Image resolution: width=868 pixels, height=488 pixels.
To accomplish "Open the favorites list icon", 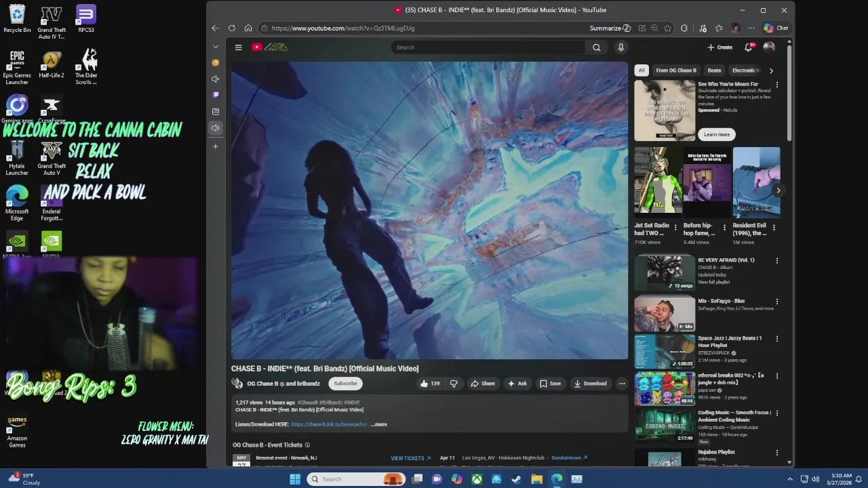I will [x=719, y=28].
